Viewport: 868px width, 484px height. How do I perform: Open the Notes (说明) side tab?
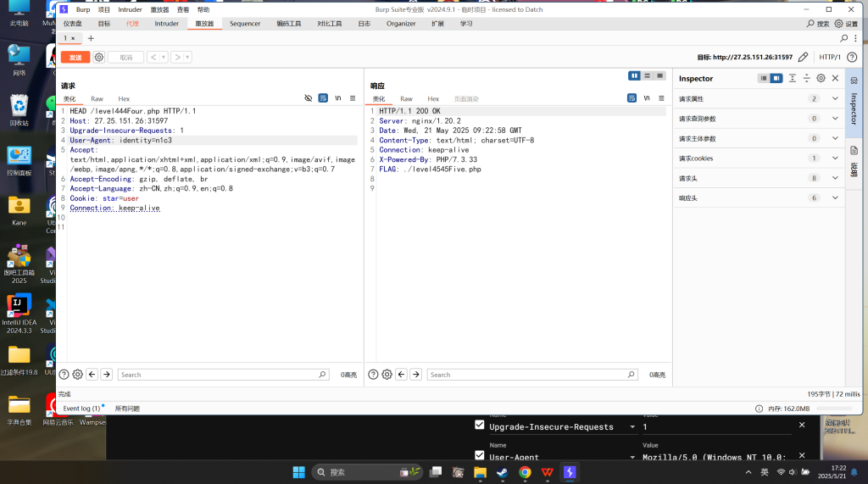pos(854,160)
